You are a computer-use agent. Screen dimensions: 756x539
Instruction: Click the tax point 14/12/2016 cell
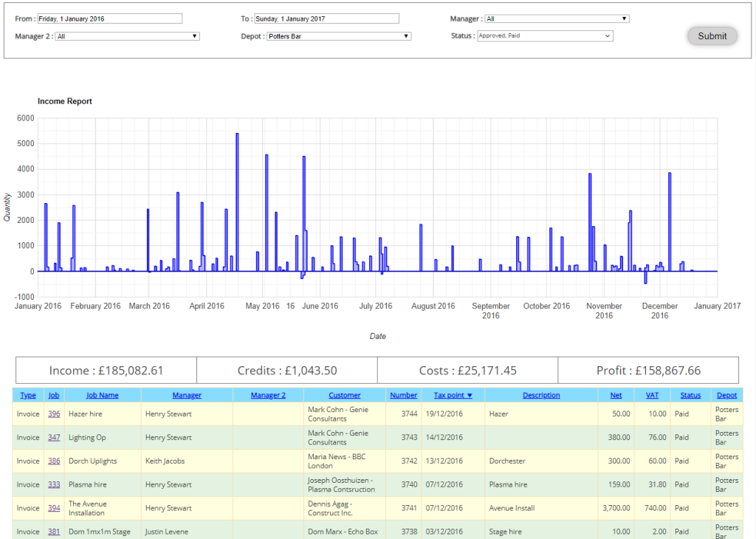(453, 437)
